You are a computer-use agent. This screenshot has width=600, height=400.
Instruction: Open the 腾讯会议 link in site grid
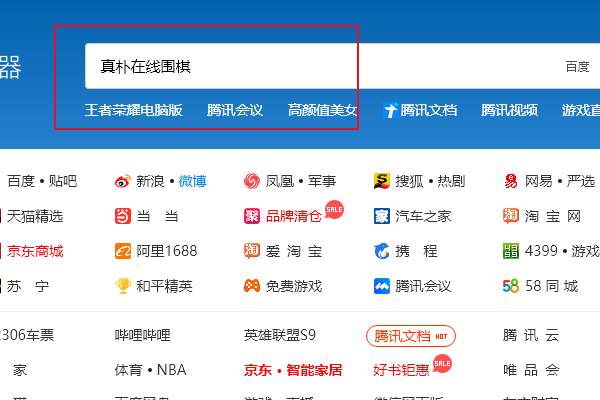pyautogui.click(x=423, y=286)
